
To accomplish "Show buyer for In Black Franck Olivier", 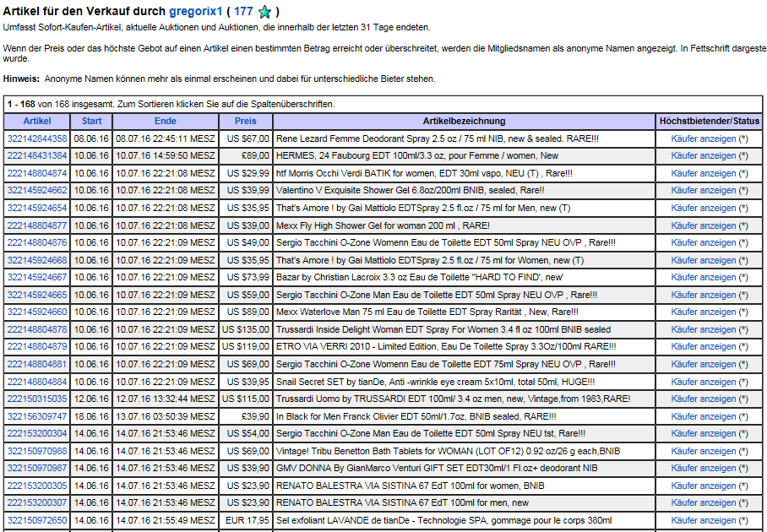I will pos(704,417).
